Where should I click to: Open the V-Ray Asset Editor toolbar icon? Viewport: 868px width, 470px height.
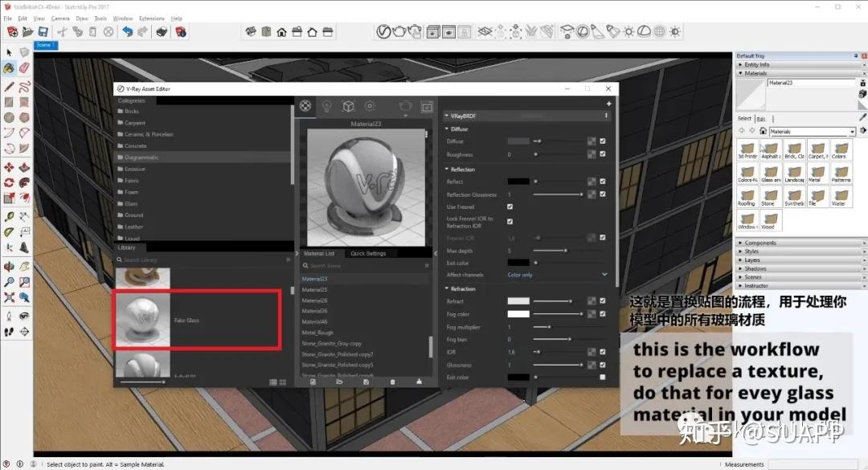pos(383,31)
